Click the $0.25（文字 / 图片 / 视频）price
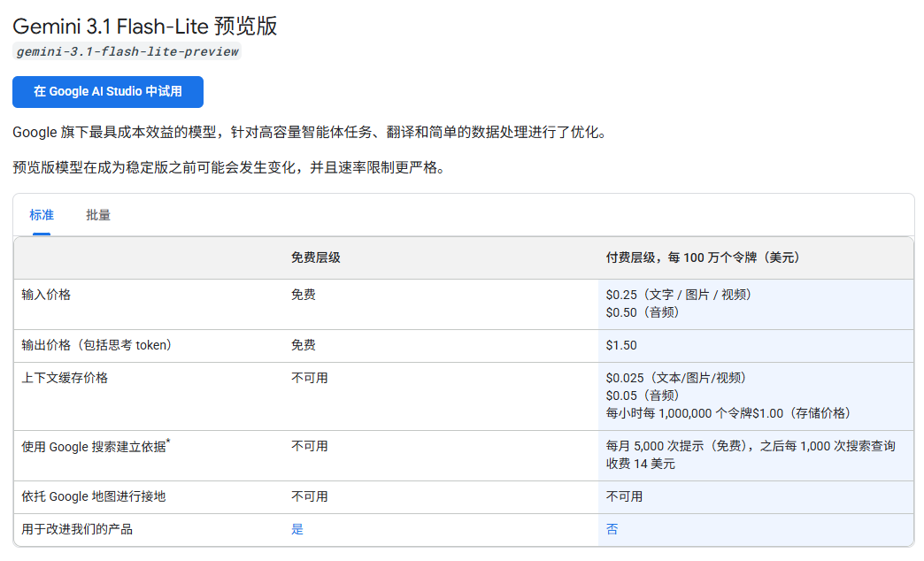Image resolution: width=924 pixels, height=561 pixels. [x=678, y=295]
